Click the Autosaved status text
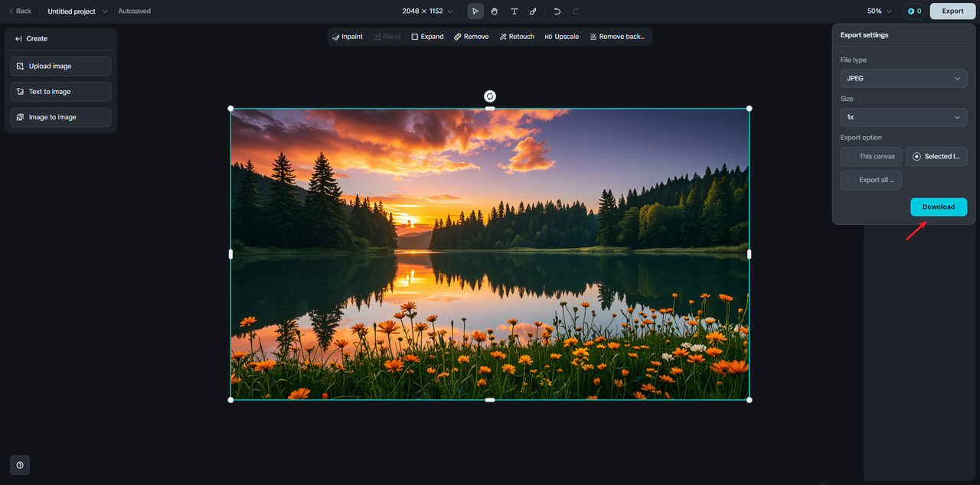 point(134,11)
